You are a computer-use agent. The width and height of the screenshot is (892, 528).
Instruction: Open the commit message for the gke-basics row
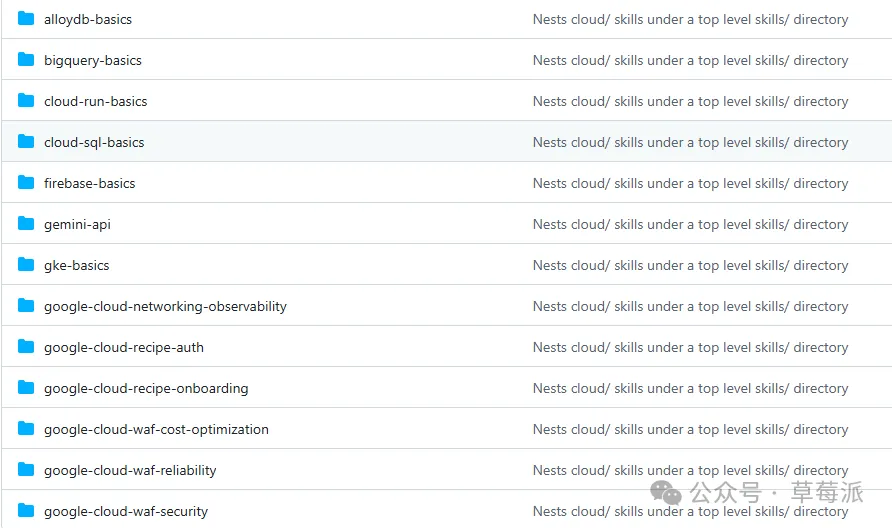690,265
